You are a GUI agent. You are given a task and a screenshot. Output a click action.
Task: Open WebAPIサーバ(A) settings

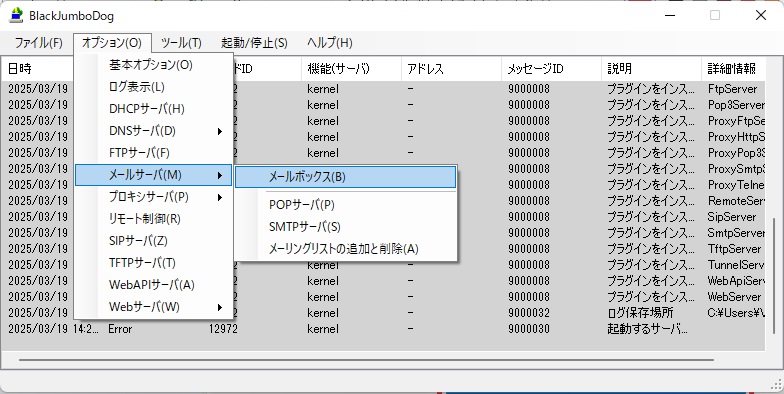[154, 285]
